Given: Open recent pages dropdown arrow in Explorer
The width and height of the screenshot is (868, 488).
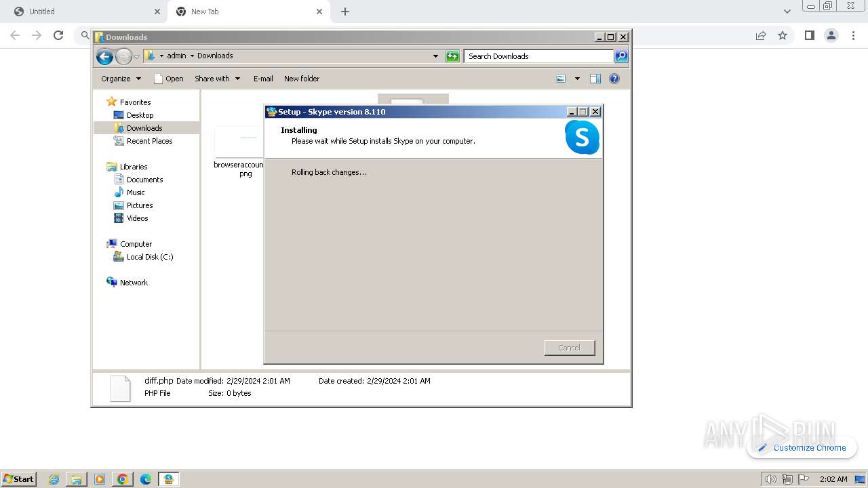Looking at the screenshot, I should click(136, 56).
